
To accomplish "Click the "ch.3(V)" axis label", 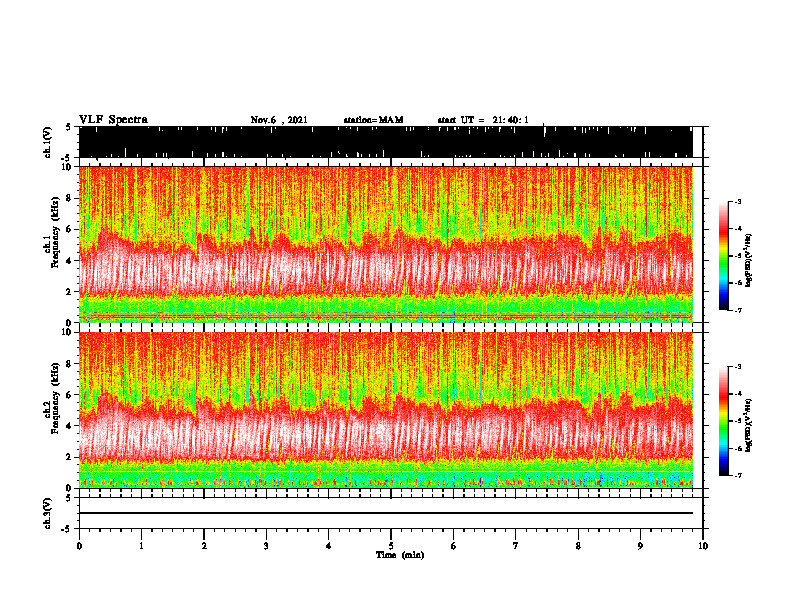I will pyautogui.click(x=48, y=513).
